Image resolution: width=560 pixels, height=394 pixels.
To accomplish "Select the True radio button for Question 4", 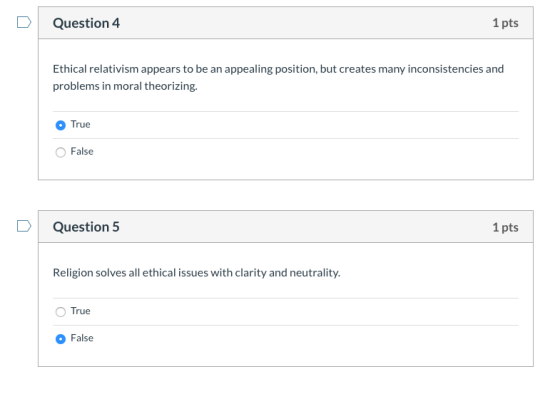I will pos(61,125).
